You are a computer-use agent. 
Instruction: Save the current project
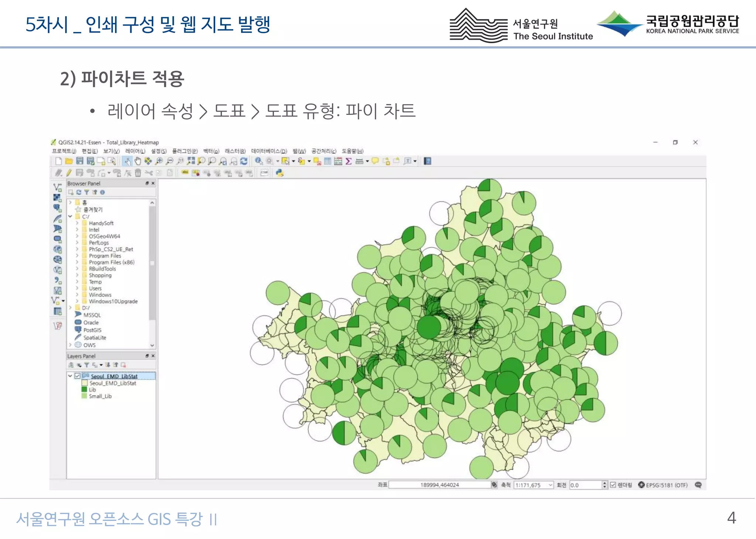[79, 161]
